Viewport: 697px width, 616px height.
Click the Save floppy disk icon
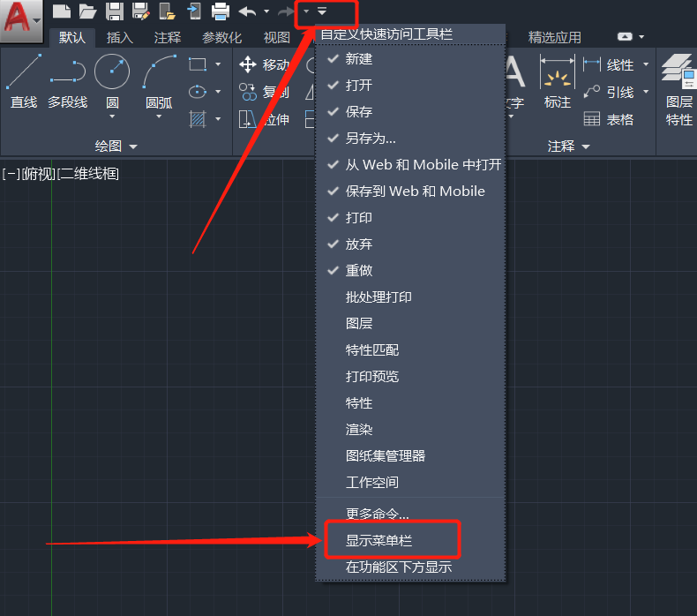[x=114, y=11]
